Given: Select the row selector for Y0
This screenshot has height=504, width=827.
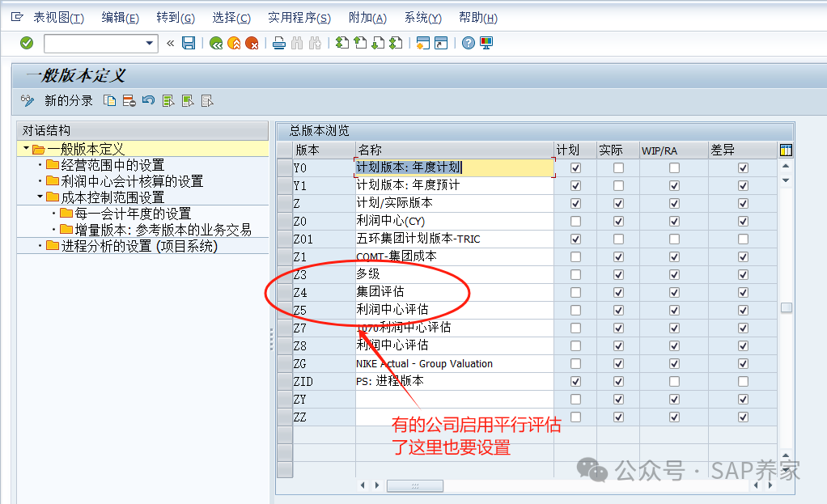Looking at the screenshot, I should click(x=285, y=167).
